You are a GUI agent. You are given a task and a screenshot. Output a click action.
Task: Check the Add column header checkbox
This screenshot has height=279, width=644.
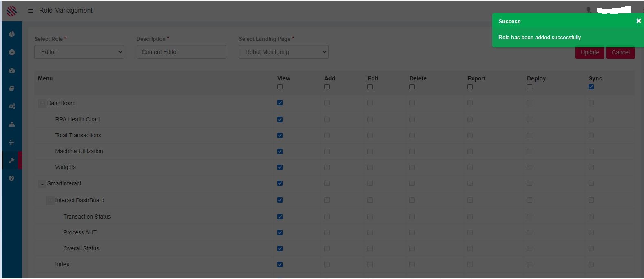coord(327,87)
